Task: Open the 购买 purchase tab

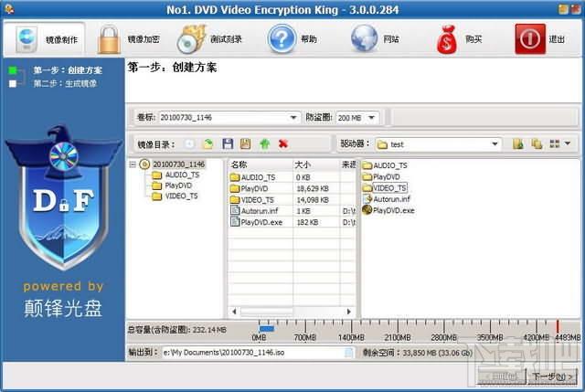Action: pyautogui.click(x=459, y=39)
